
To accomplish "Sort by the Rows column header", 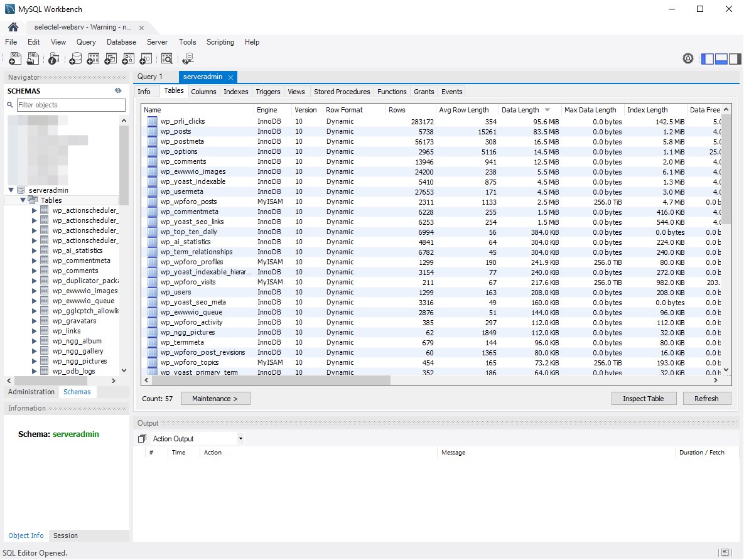I will pos(411,110).
